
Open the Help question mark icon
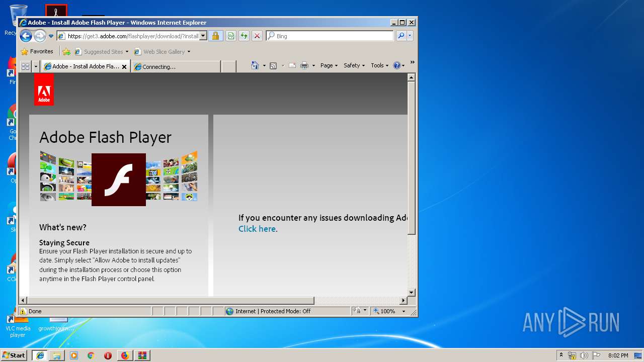point(396,65)
